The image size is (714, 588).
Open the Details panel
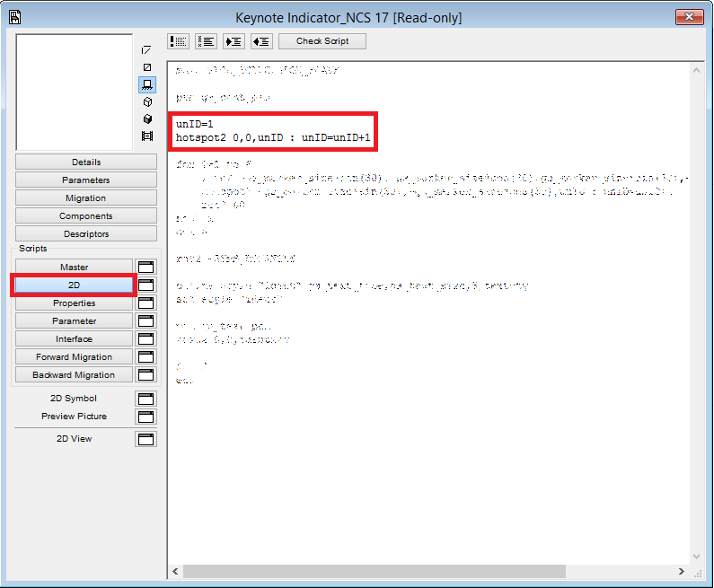click(86, 162)
